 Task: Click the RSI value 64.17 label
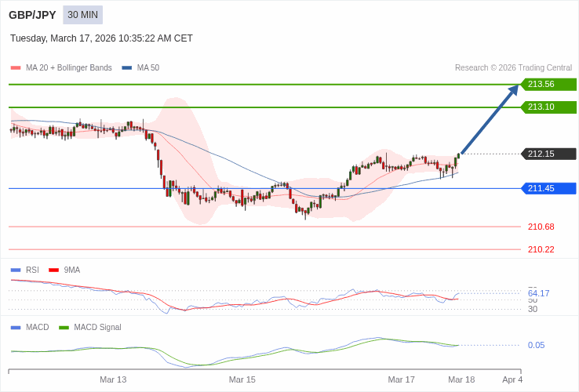tap(538, 293)
